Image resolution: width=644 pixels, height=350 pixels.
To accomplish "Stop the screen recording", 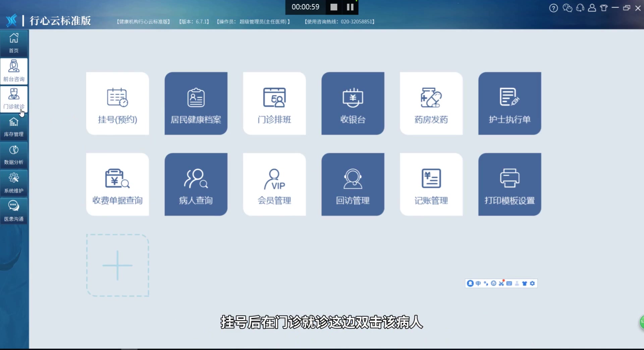I will [x=334, y=7].
